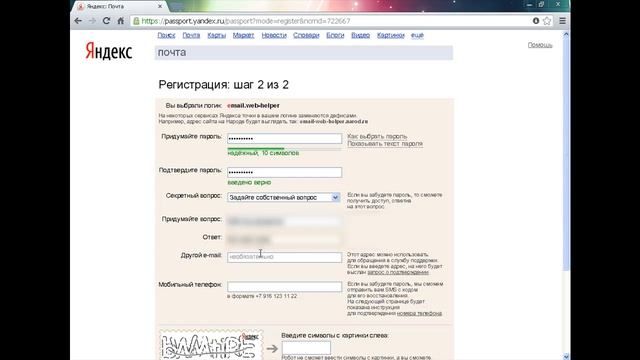Open the запрос о подтверждении link
Screen dimensions: 640x360
(x=398, y=272)
